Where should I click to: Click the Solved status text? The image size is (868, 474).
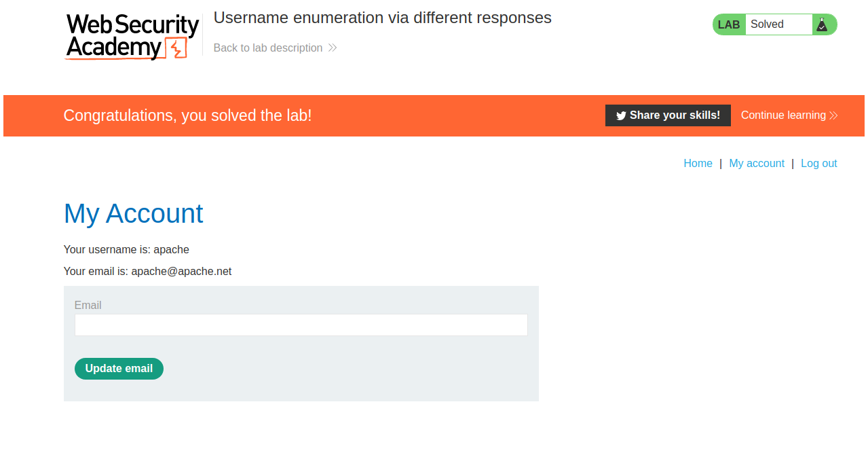point(767,24)
